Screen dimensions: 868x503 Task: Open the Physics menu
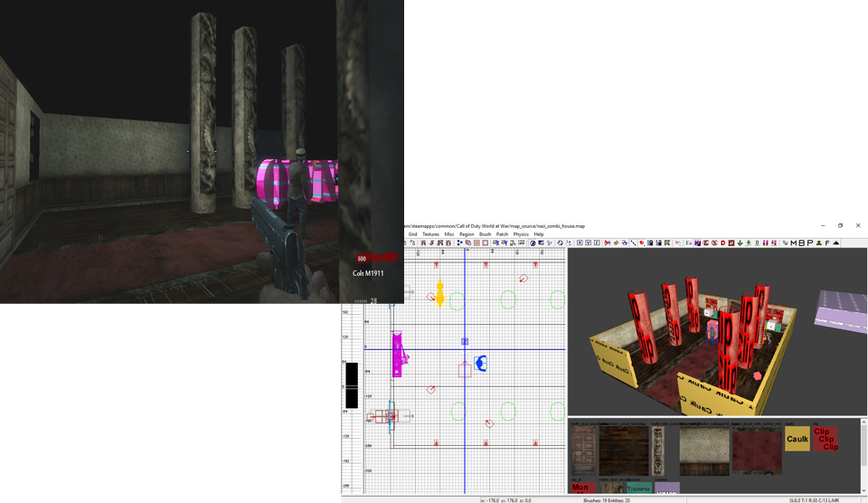[521, 234]
